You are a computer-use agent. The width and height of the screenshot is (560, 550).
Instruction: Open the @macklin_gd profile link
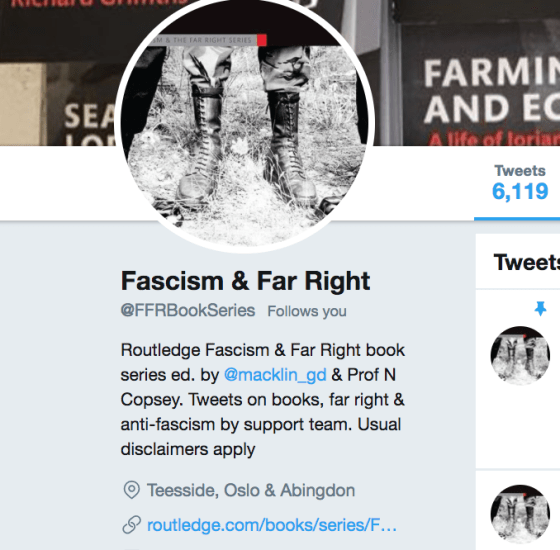275,375
